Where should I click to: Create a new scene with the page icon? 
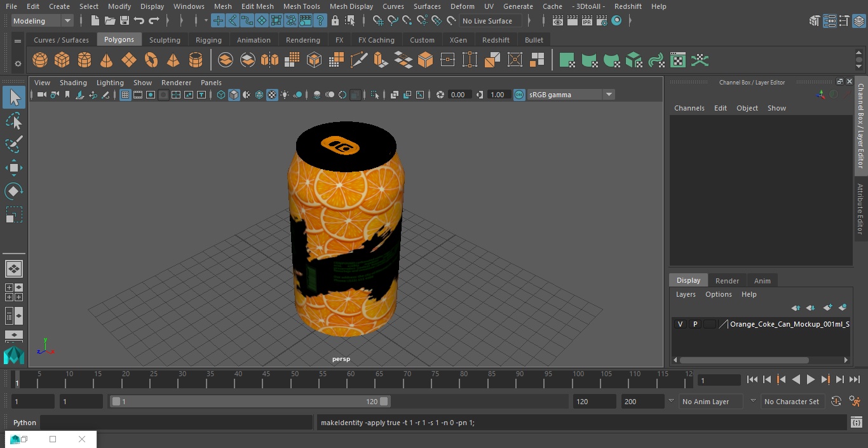coord(95,21)
